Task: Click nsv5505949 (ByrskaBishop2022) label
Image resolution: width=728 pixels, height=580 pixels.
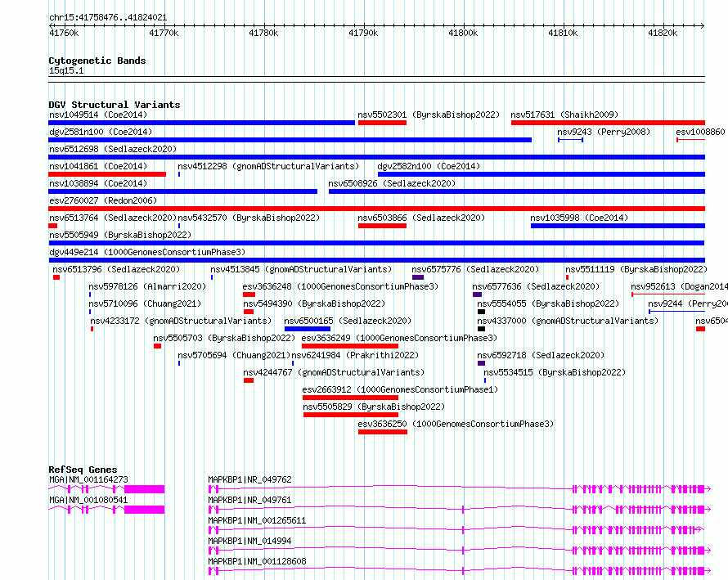Action: (x=120, y=235)
